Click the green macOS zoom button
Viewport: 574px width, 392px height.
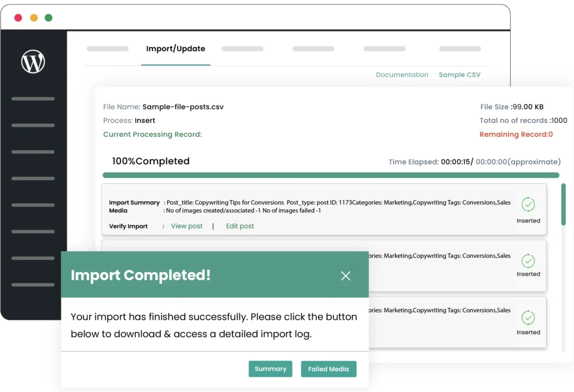click(49, 17)
